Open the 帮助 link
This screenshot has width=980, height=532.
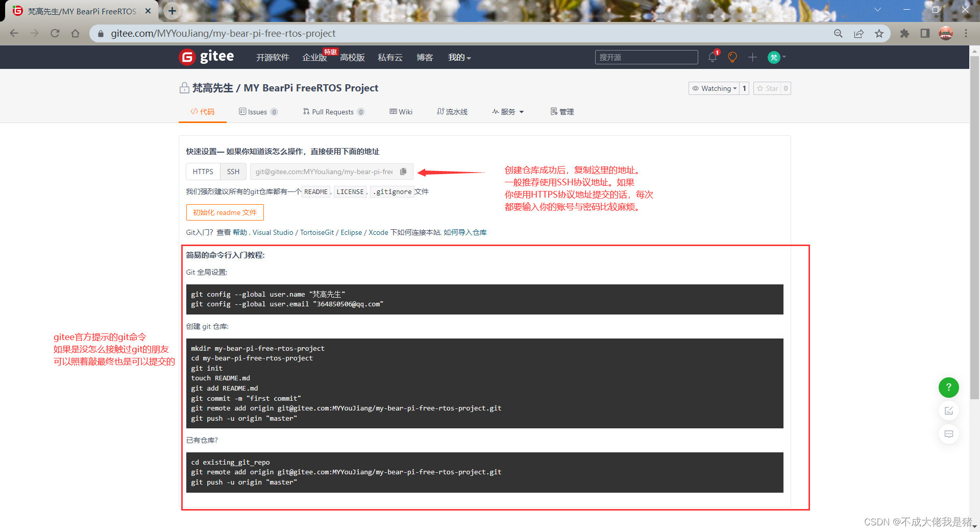point(240,232)
